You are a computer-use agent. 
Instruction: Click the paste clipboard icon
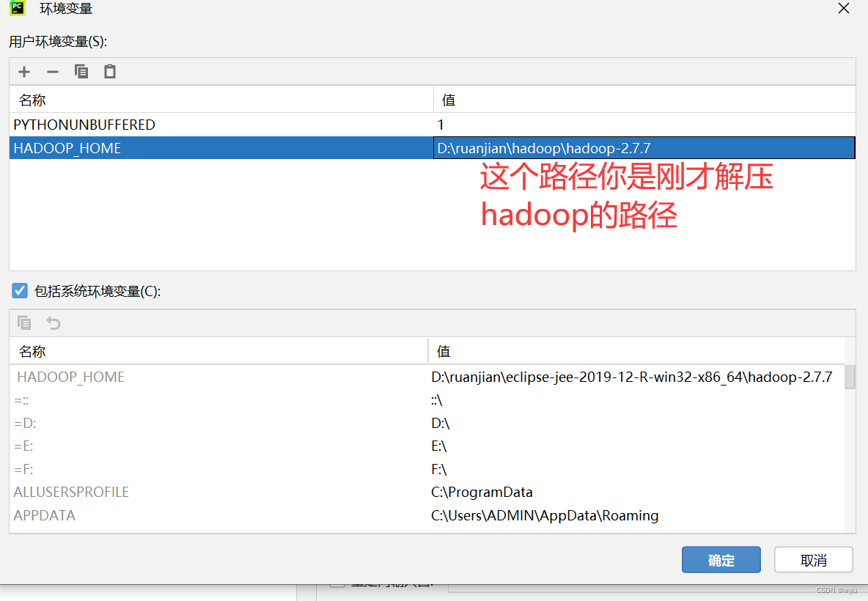click(x=110, y=71)
